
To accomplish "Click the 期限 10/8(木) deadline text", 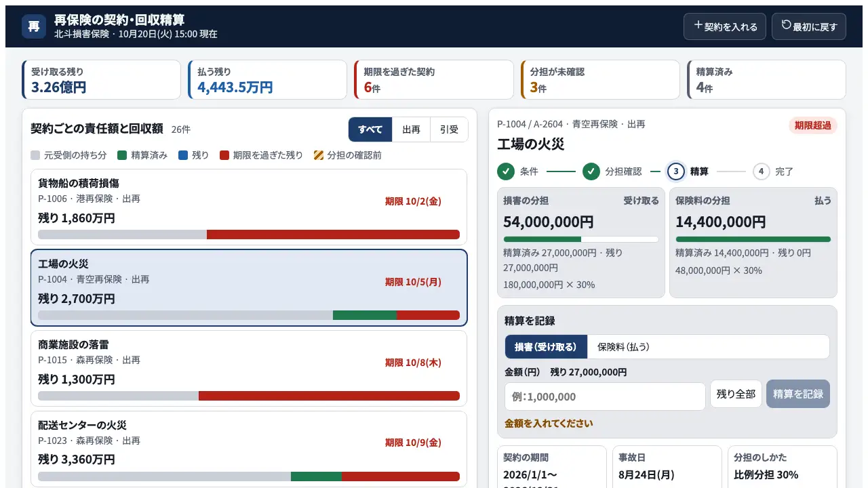I will pyautogui.click(x=413, y=363).
